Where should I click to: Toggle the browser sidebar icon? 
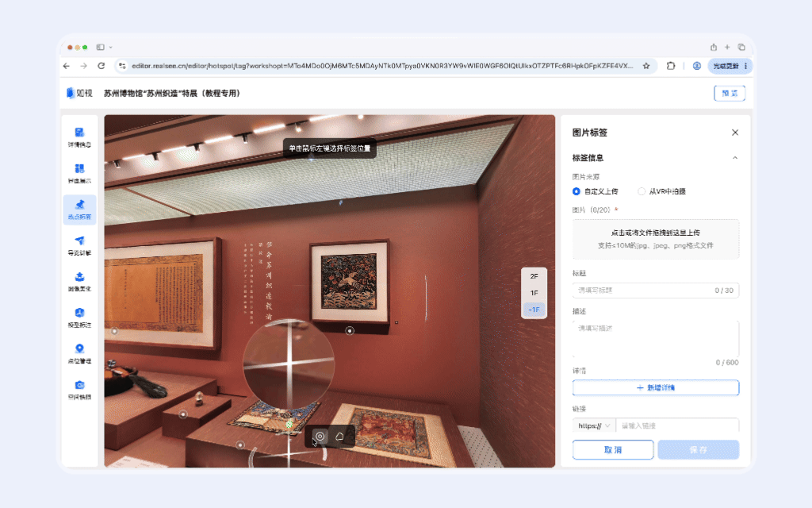[x=100, y=47]
